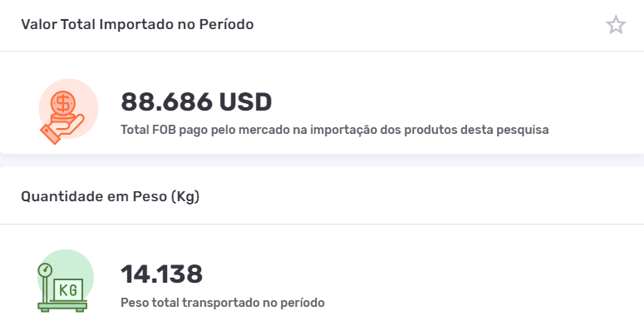Click the open hand beneath the coin
Image resolution: width=644 pixels, height=326 pixels.
tap(62, 129)
